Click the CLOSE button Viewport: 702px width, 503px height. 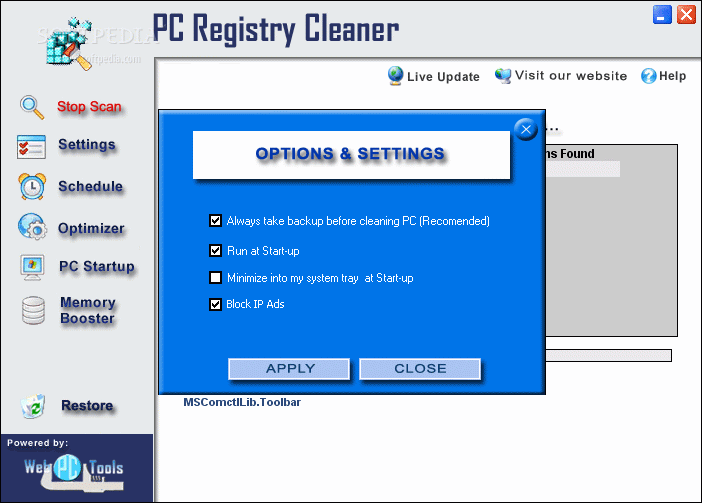(420, 369)
